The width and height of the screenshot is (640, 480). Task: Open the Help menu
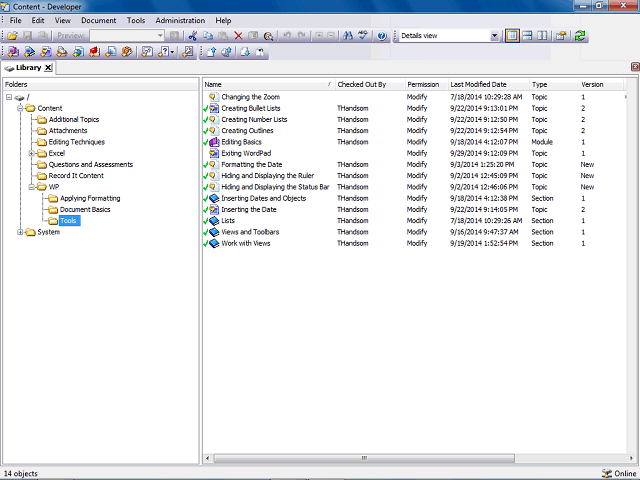[x=223, y=20]
